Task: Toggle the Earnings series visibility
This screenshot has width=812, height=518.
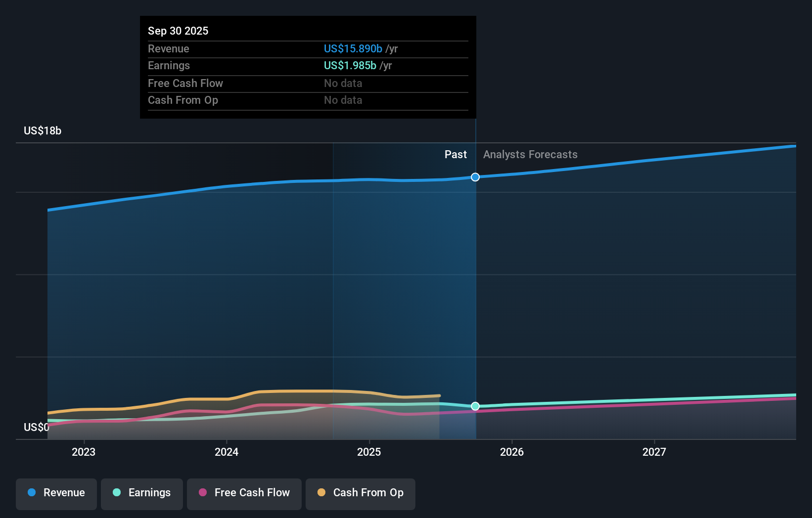Action: (x=142, y=493)
